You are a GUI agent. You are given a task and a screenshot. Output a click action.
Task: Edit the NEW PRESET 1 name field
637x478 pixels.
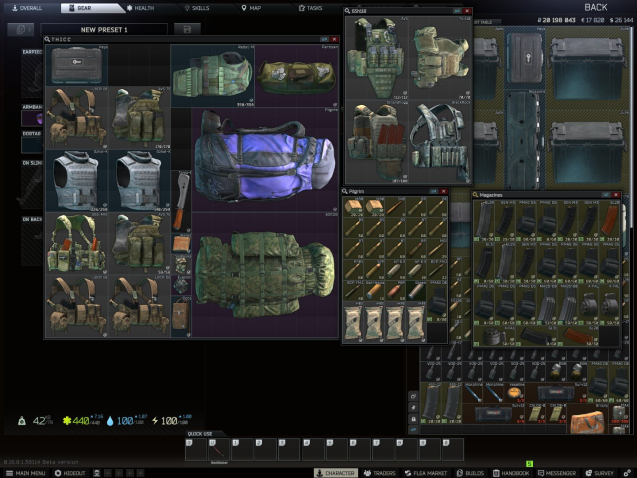104,29
